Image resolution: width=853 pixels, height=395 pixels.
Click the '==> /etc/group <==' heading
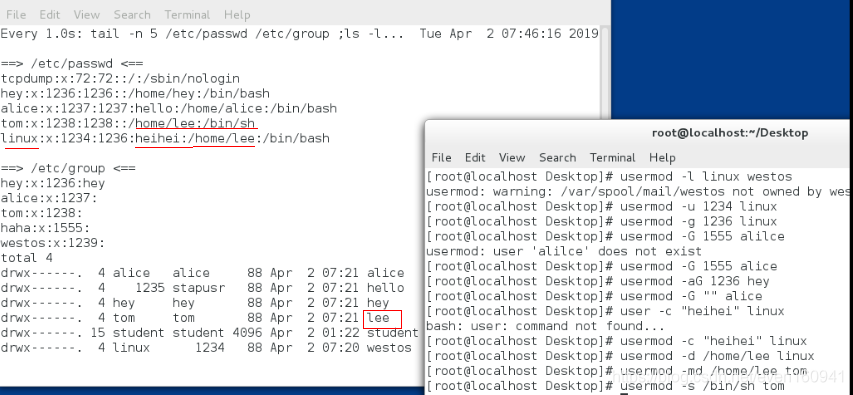click(68, 168)
